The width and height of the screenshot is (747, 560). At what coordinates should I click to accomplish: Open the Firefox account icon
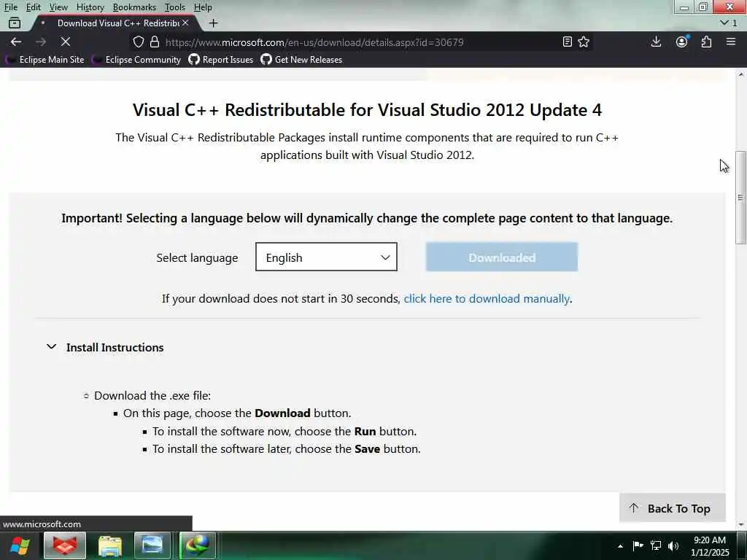(682, 42)
